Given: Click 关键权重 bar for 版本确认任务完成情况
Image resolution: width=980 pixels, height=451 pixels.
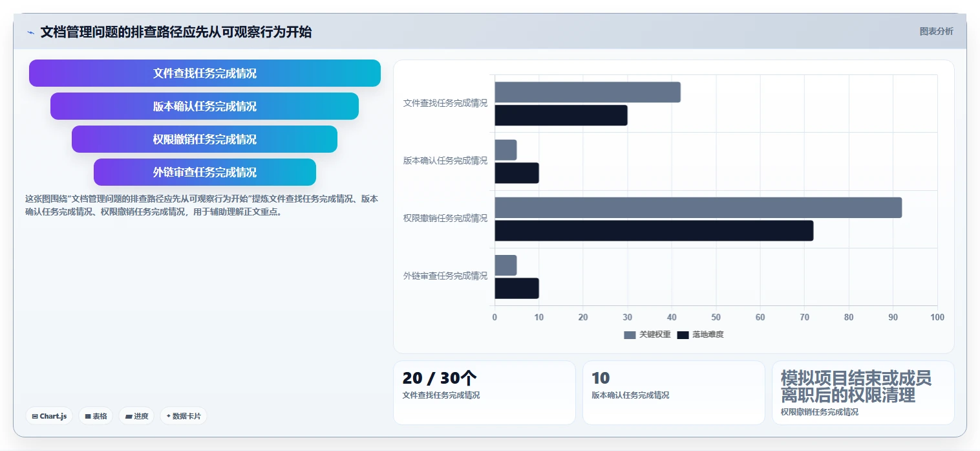Looking at the screenshot, I should pyautogui.click(x=506, y=149).
